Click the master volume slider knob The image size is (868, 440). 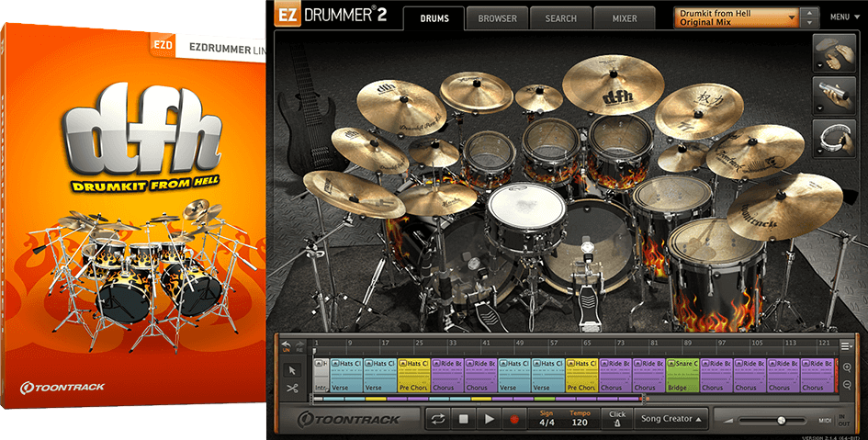[781, 420]
